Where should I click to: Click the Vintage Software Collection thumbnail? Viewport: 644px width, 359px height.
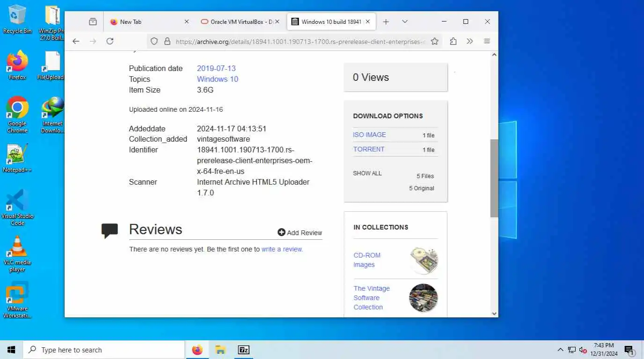pyautogui.click(x=424, y=298)
